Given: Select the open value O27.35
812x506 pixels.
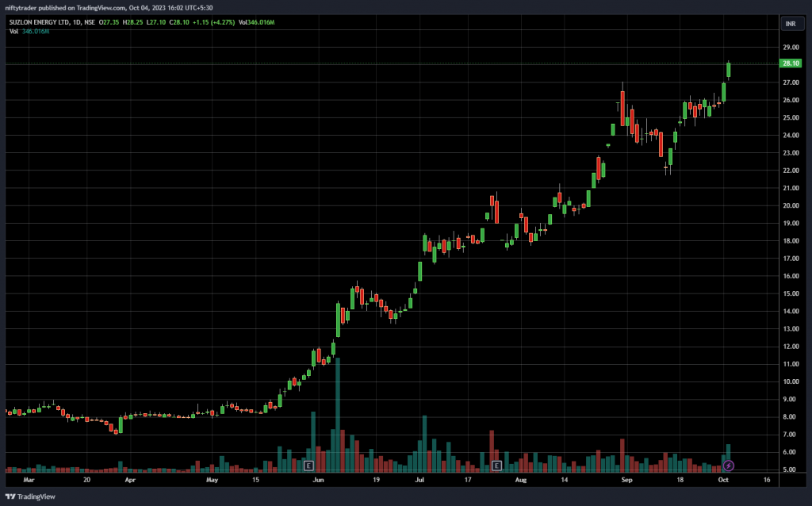Looking at the screenshot, I should click(x=109, y=22).
